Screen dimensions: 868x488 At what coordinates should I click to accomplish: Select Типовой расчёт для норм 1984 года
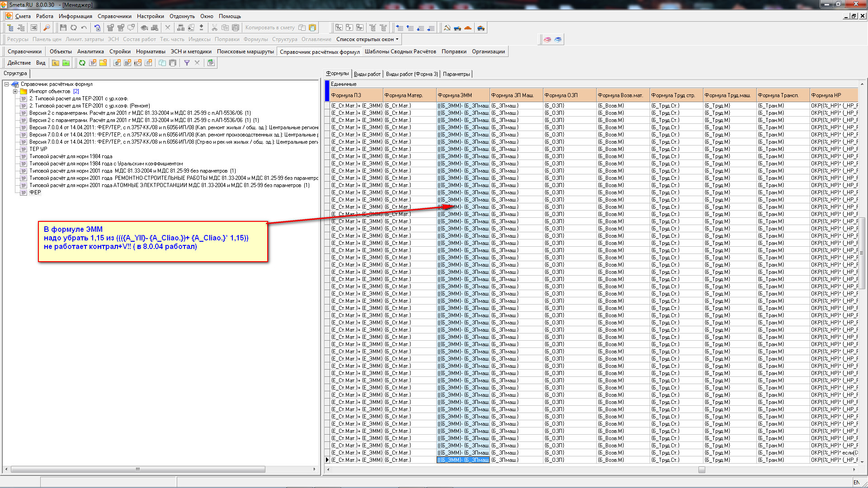point(71,156)
